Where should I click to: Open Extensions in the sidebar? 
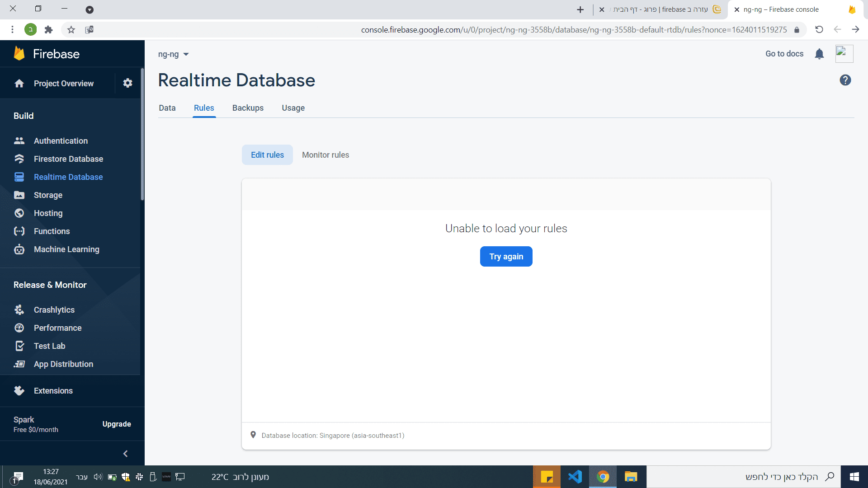[53, 391]
